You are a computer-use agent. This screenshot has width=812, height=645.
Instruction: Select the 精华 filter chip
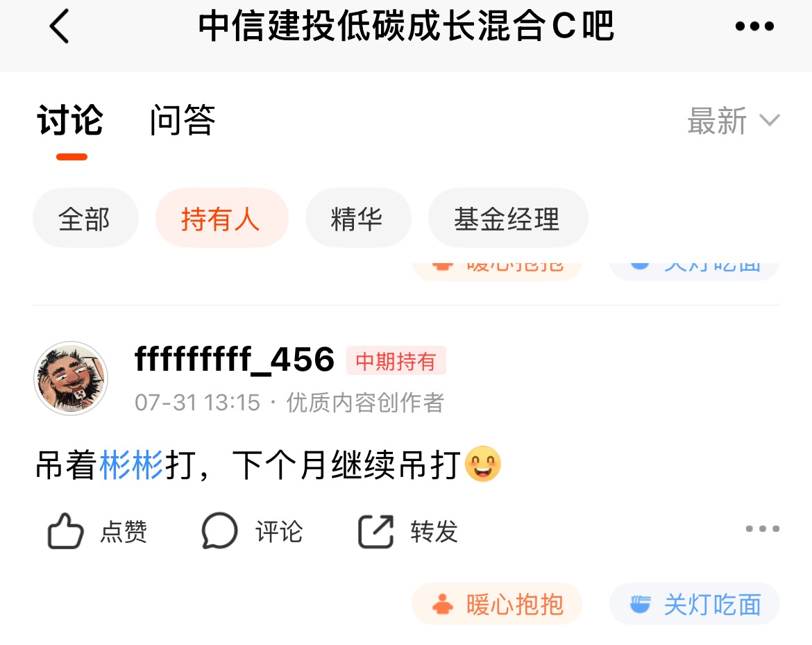click(x=358, y=218)
